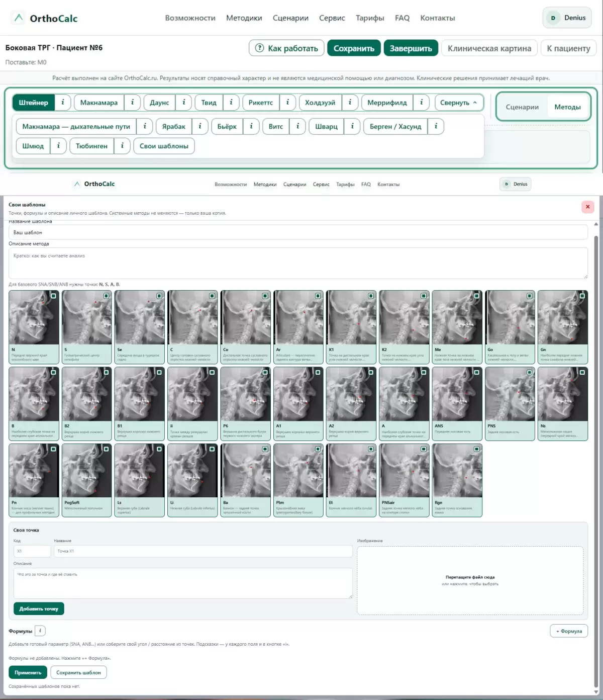Open the Формулы info icon
The height and width of the screenshot is (700, 603).
[x=40, y=631]
